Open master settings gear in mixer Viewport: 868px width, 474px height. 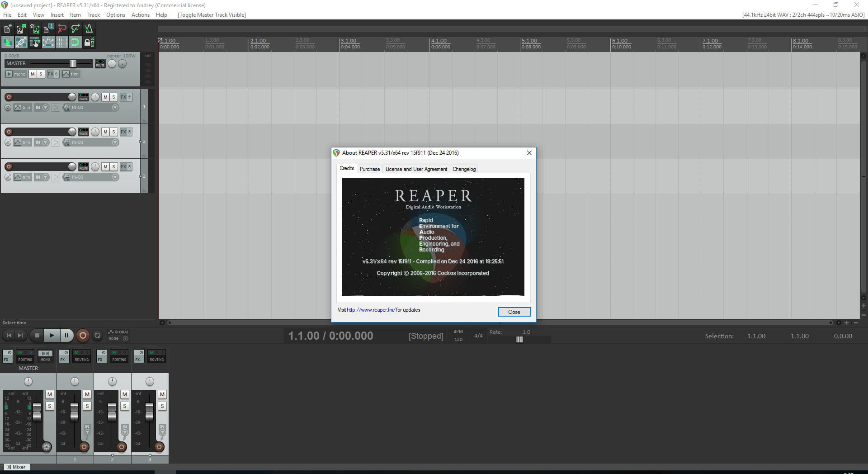46,447
